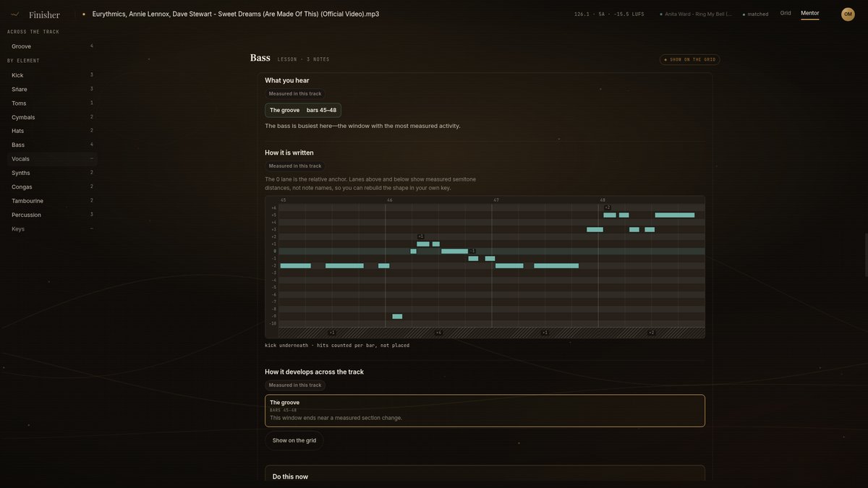
Task: Click the Finisher logo icon
Action: pos(15,14)
